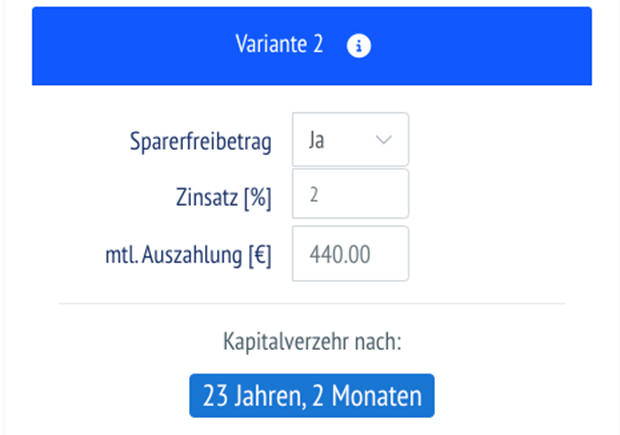620x435 pixels.
Task: Click into the mtl. Auszahlung [€] field
Action: [350, 254]
